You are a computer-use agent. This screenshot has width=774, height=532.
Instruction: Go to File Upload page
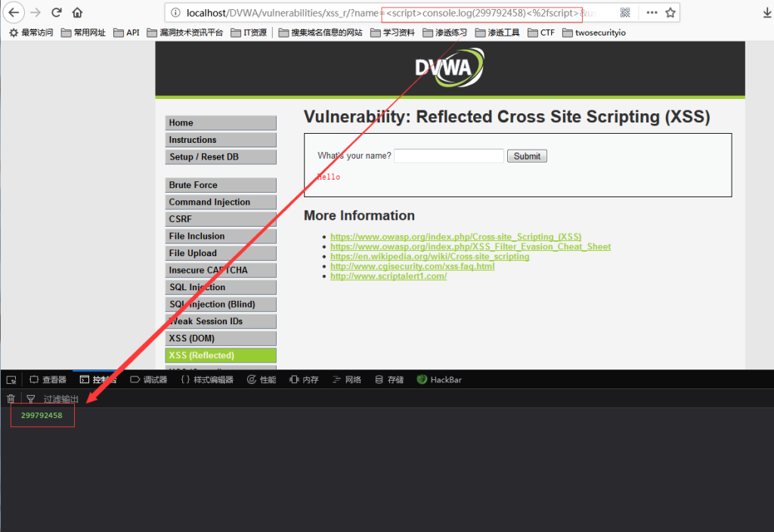pyautogui.click(x=221, y=253)
